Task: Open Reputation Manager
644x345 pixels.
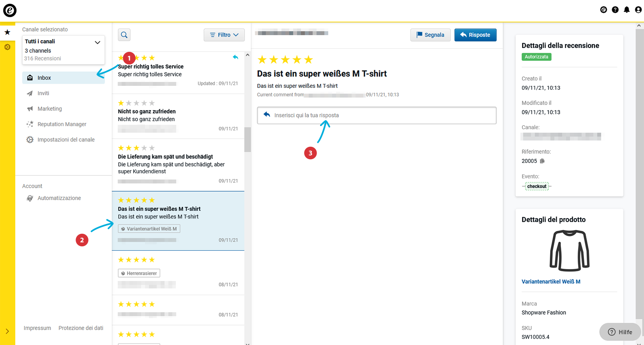Action: 62,124
